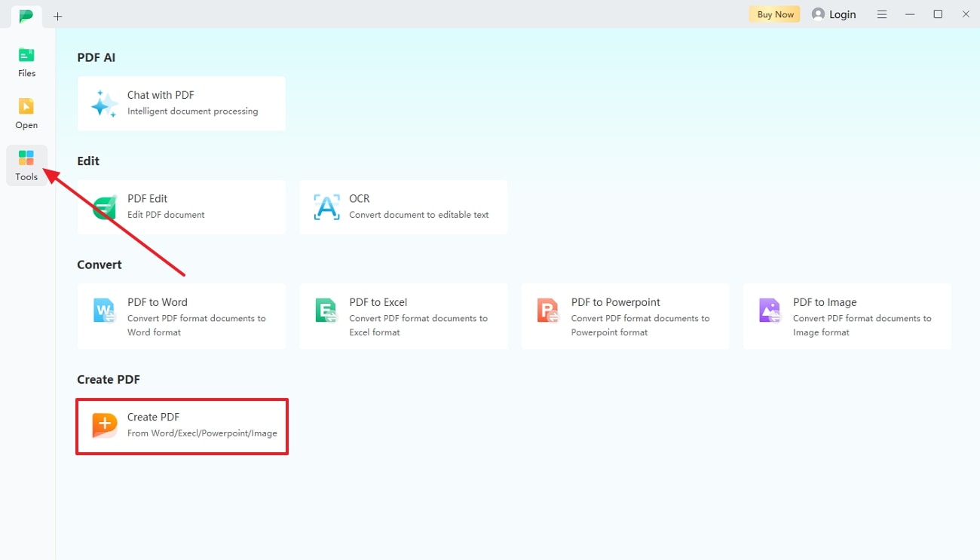Open PDF to Powerpoint title

616,302
